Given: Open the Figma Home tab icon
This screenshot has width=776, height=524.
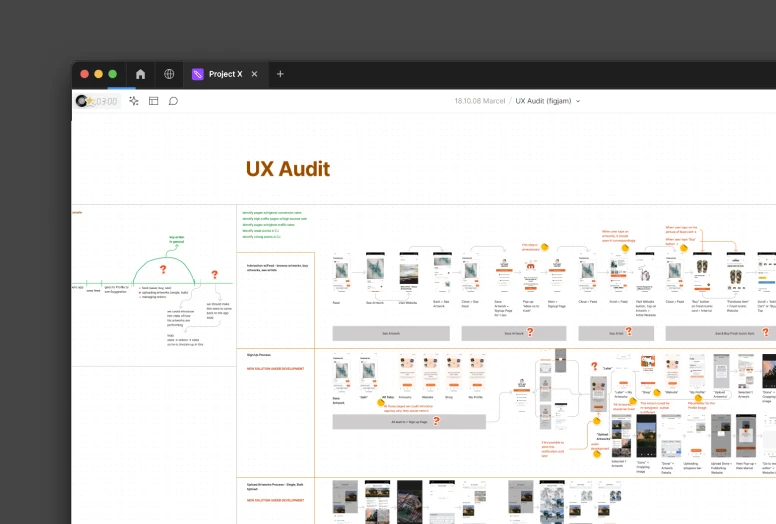Looking at the screenshot, I should [x=141, y=74].
